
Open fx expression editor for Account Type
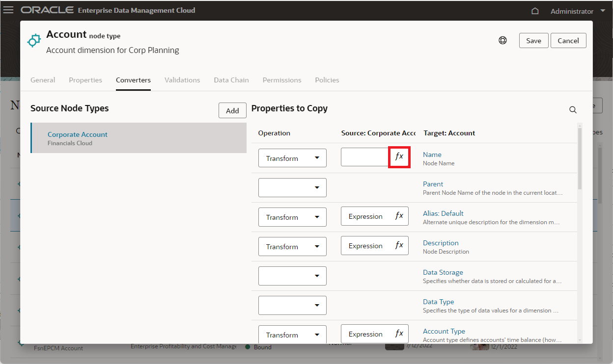click(399, 334)
